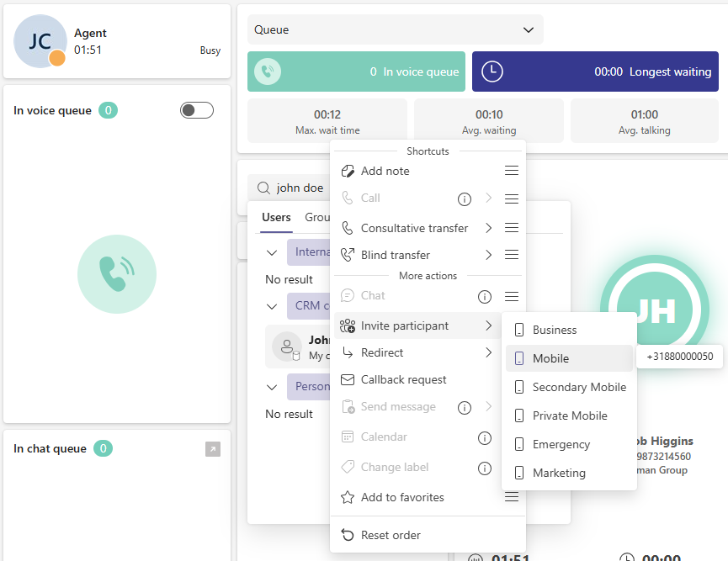Expand the Consultative transfer submenu arrow
Image resolution: width=728 pixels, height=561 pixels.
488,228
